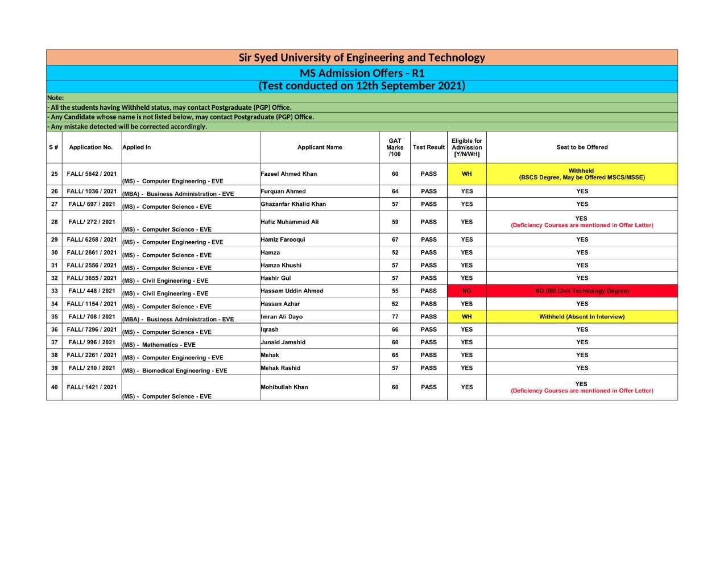This screenshot has width=728, height=562.
Task: Click applicant name 'Hashir Gul'
Action: click(276, 278)
